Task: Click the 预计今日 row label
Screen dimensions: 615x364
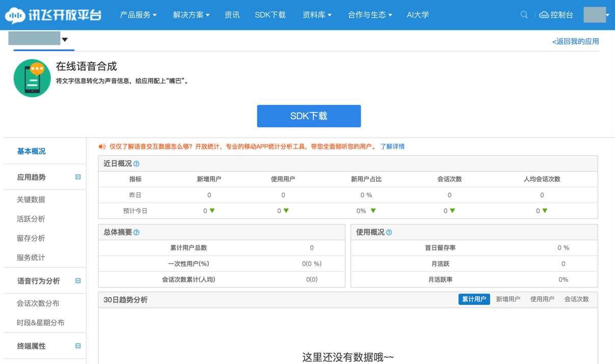Action: tap(135, 211)
